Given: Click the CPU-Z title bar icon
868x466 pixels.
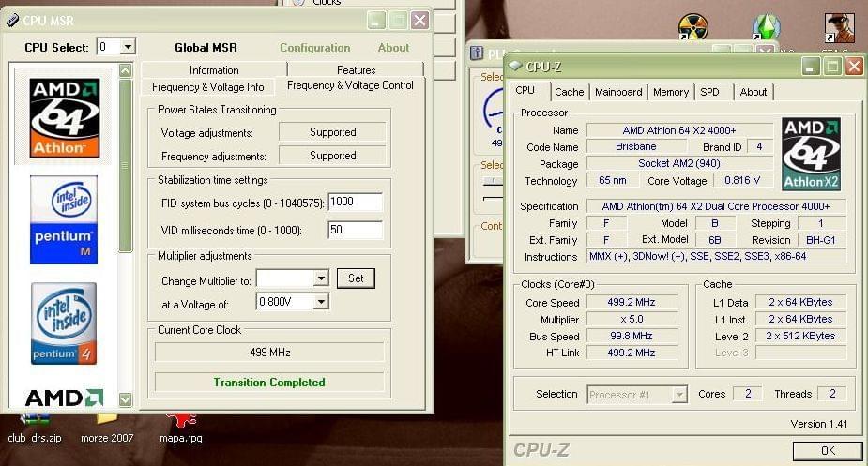Looking at the screenshot, I should tap(516, 66).
